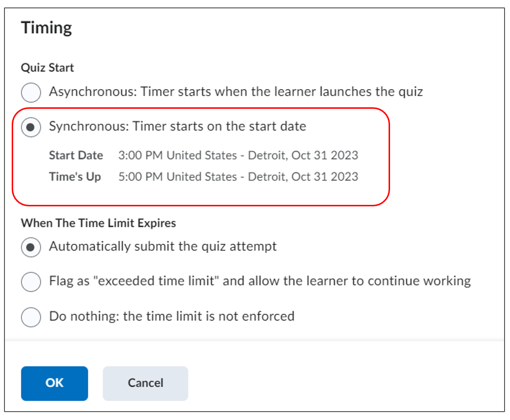Select the do nothing time limit option
The height and width of the screenshot is (420, 510).
coord(31,317)
